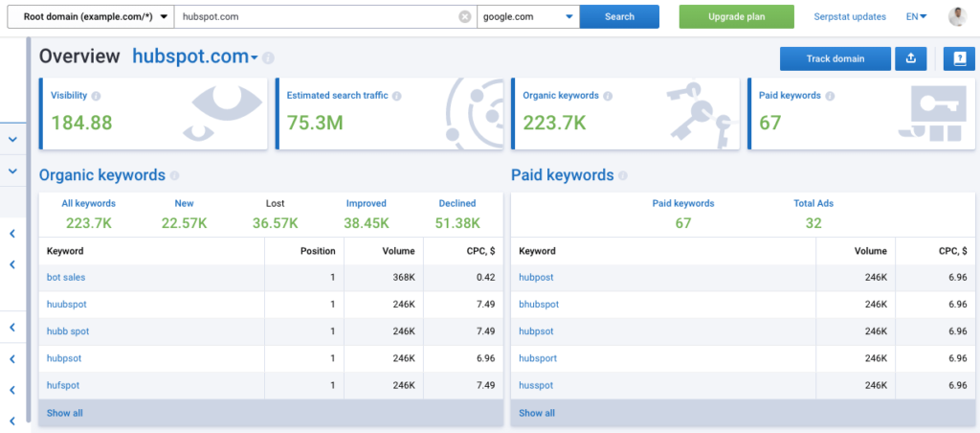Select the New 22.57K keywords tab
980x433 pixels.
pos(185,214)
